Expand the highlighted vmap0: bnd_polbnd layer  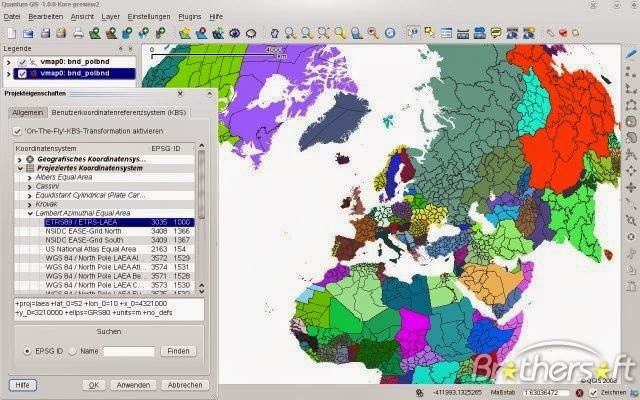tap(9, 74)
